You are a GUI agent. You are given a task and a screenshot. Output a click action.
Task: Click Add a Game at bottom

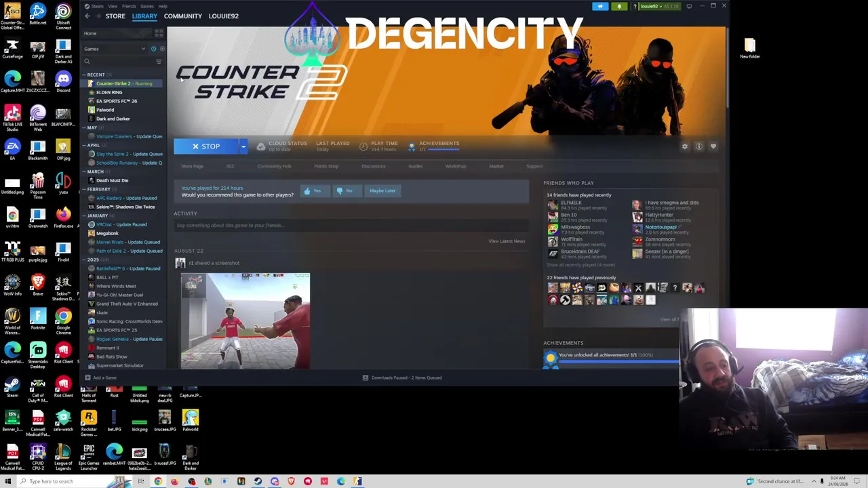click(x=101, y=378)
